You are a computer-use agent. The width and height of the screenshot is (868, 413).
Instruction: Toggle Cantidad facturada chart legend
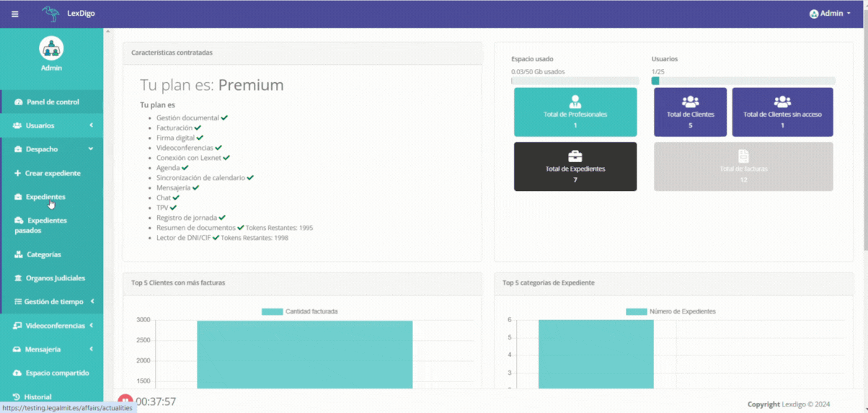pos(300,311)
